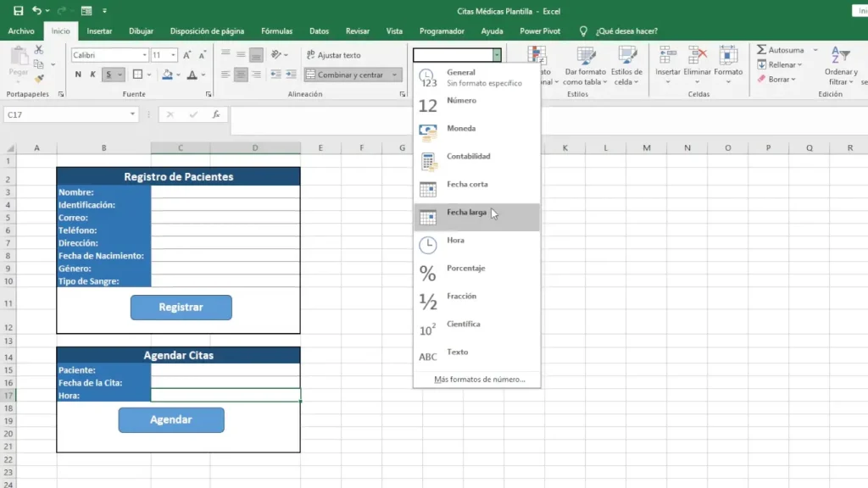Apply the font color A swatch

pos(192,75)
